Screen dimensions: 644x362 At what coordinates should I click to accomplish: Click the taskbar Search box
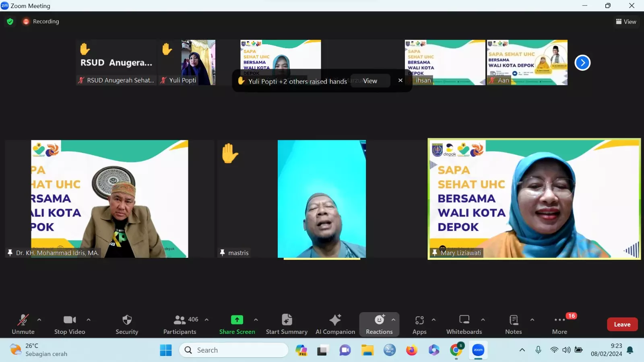pyautogui.click(x=234, y=350)
